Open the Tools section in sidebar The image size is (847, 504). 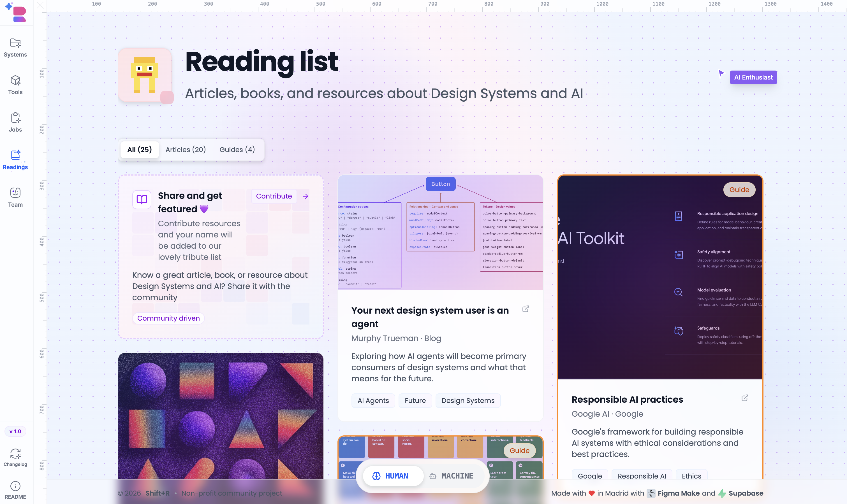click(x=15, y=85)
